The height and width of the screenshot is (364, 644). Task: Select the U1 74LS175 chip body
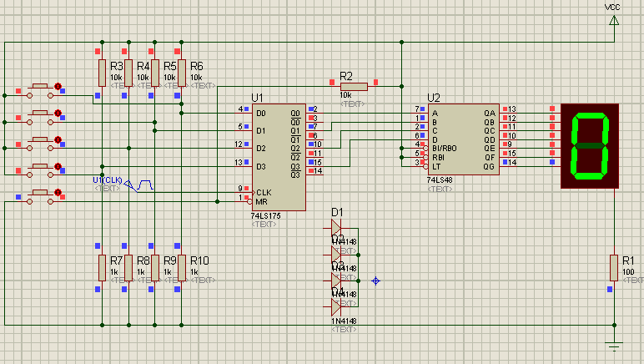click(x=279, y=157)
